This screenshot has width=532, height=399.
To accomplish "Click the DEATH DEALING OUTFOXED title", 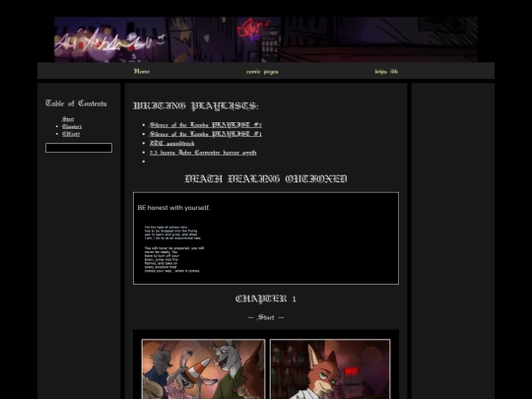I will coord(266,178).
